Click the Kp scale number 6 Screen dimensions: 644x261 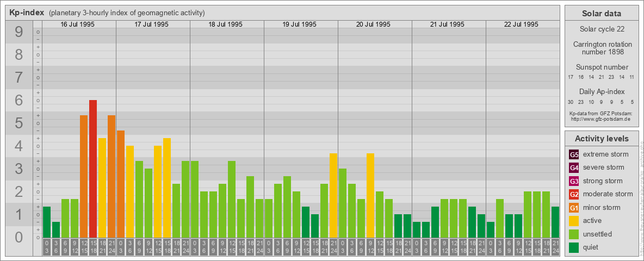coord(19,100)
